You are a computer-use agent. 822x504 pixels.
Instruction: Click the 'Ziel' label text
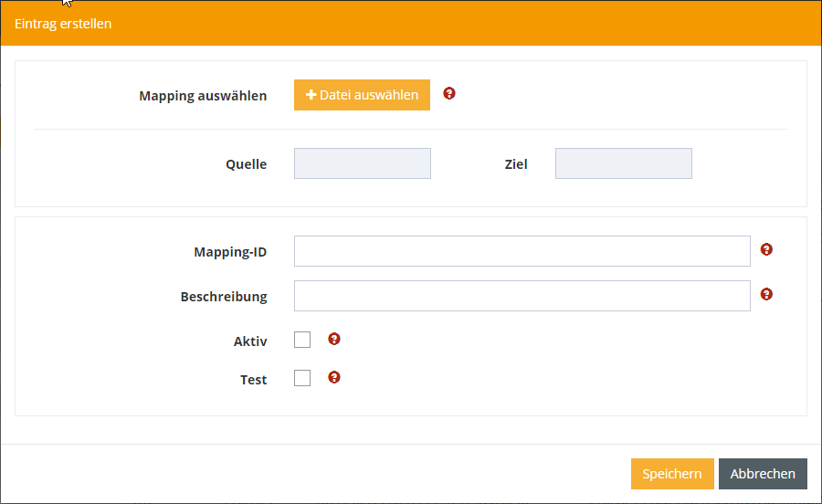tap(516, 165)
